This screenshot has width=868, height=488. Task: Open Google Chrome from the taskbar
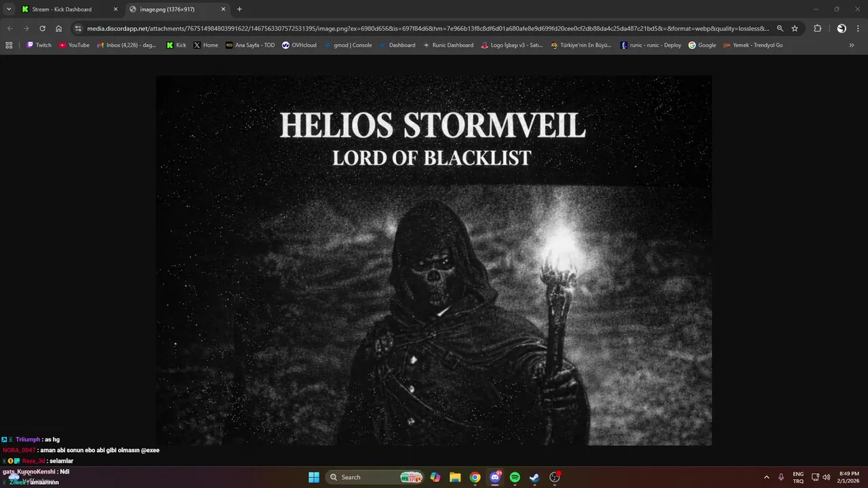(x=475, y=477)
